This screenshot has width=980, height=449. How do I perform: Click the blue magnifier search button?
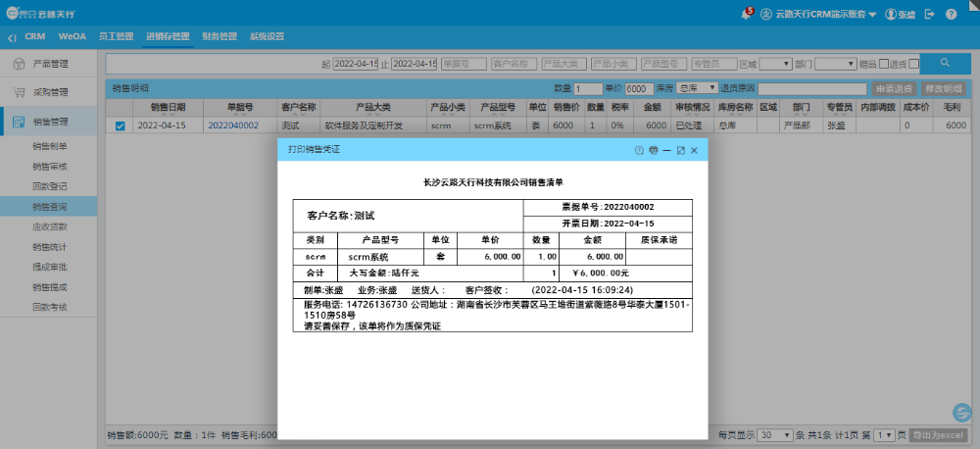[x=945, y=63]
